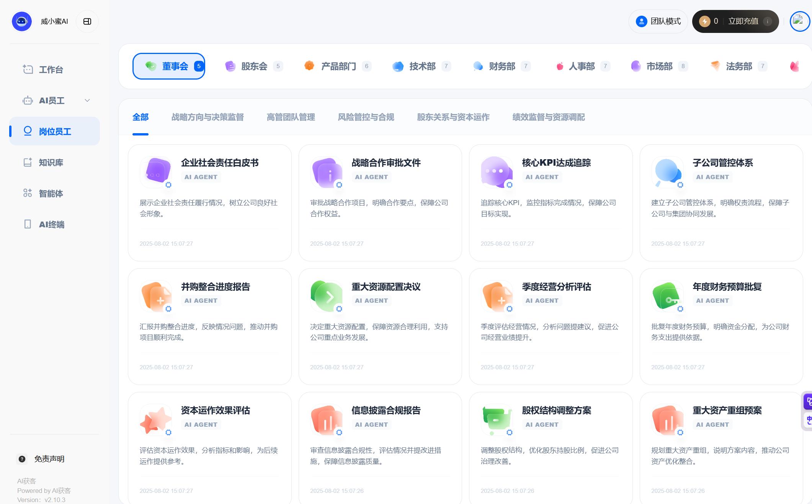812x504 pixels.
Task: Click the 威小蜜AI robot logo
Action: 22,21
